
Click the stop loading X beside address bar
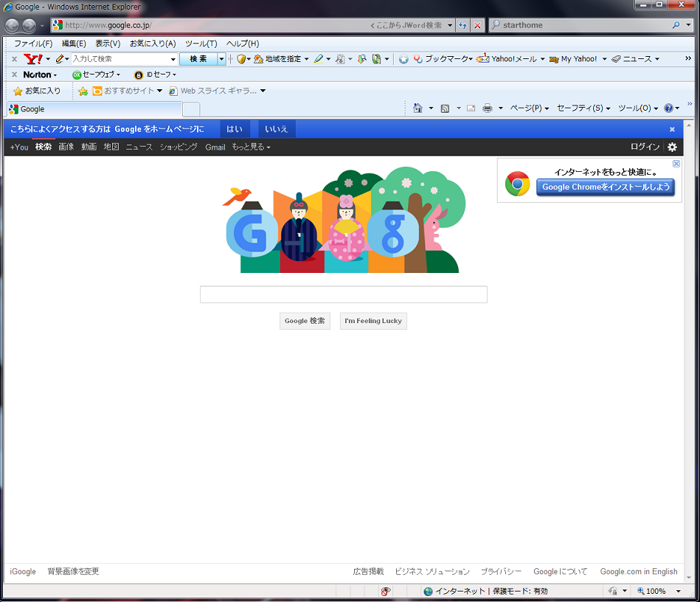point(477,26)
